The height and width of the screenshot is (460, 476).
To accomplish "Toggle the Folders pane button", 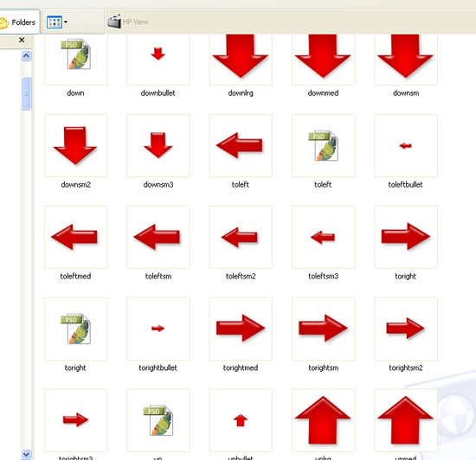I will [x=19, y=22].
